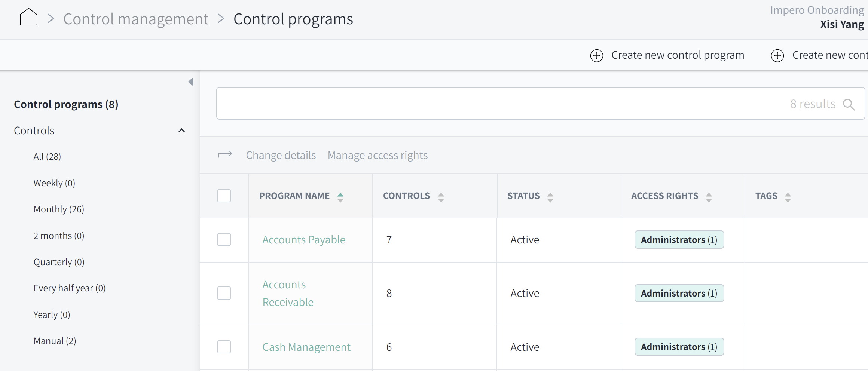Click Active status of Accounts Payable
This screenshot has height=371, width=868.
click(x=525, y=240)
